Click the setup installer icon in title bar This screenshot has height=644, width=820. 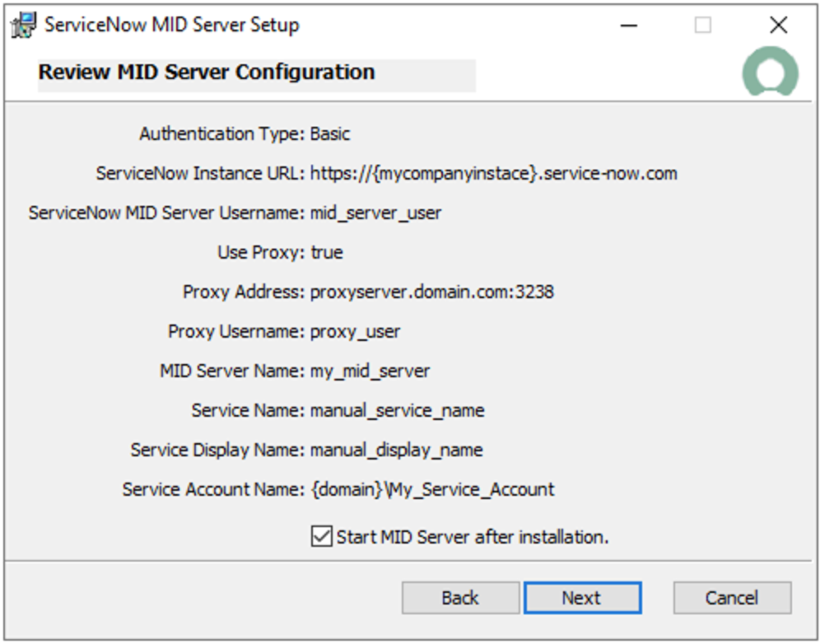pyautogui.click(x=24, y=25)
